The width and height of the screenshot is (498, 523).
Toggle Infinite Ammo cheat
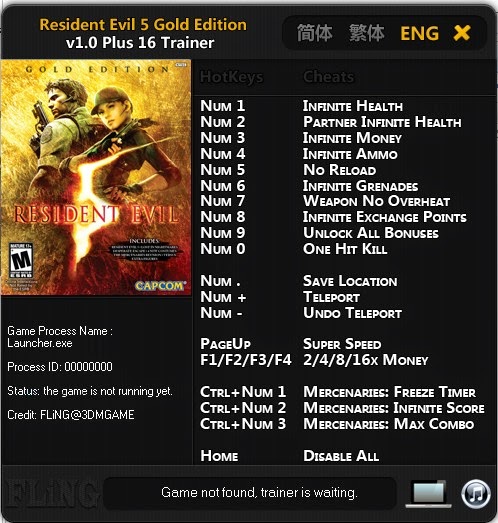pos(350,154)
